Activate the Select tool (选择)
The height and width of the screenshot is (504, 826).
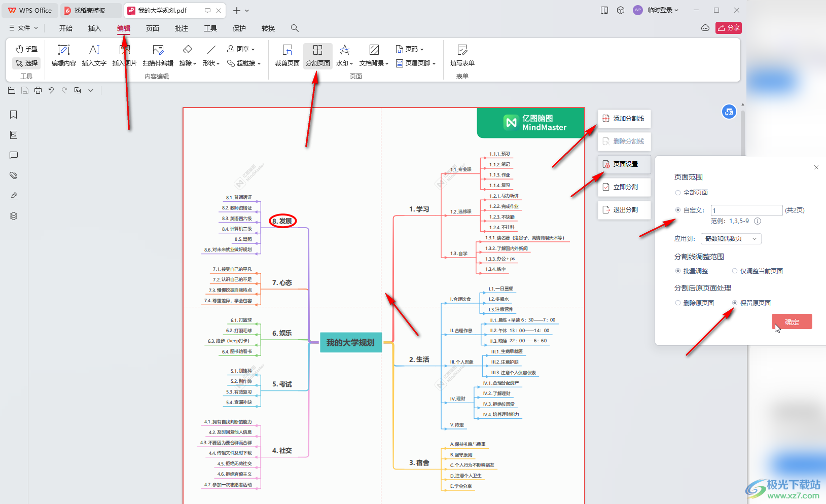coord(26,63)
